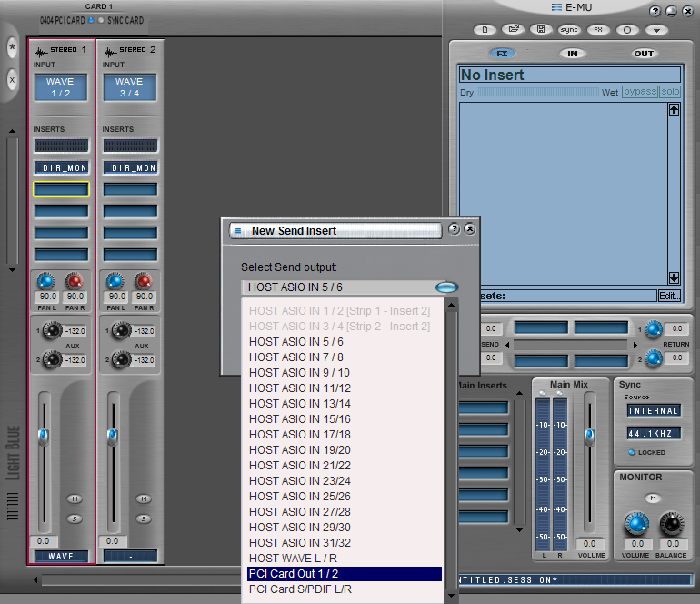Solo Stereo 2 strip

[x=144, y=518]
